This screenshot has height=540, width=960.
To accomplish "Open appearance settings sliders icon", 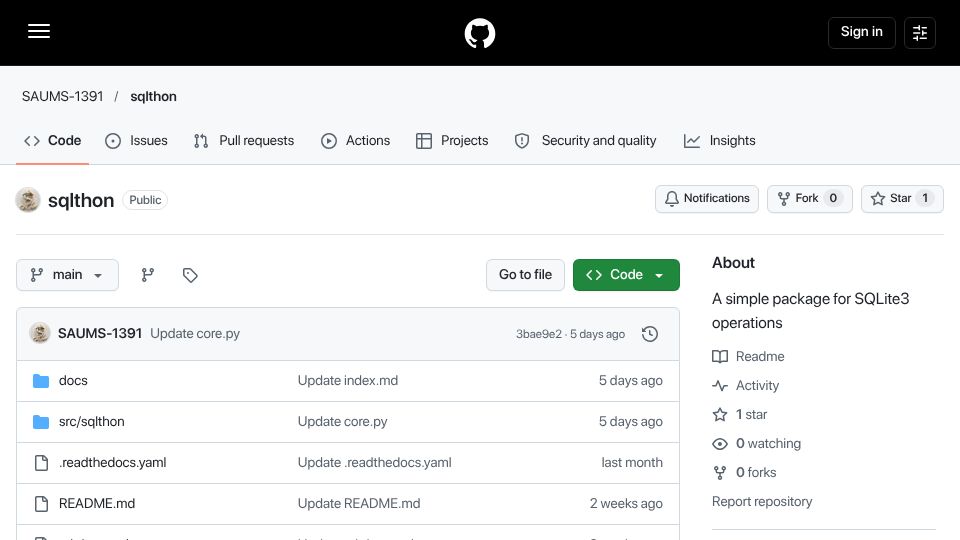I will [920, 32].
